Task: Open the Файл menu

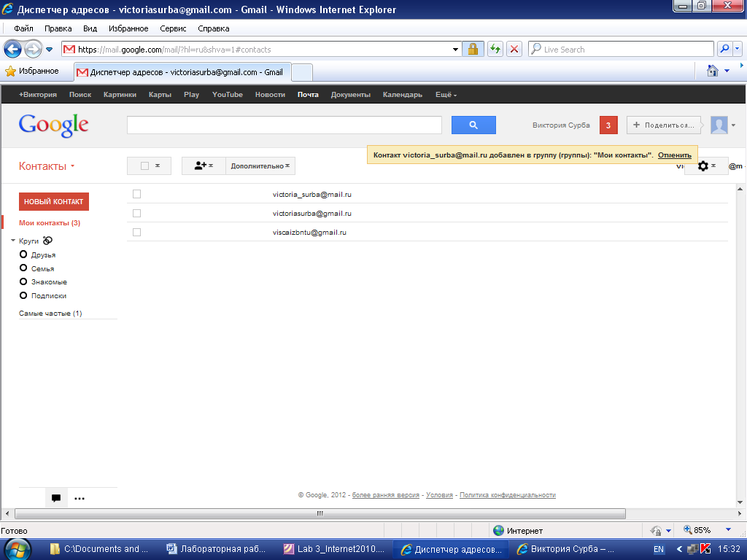Action: click(x=23, y=28)
